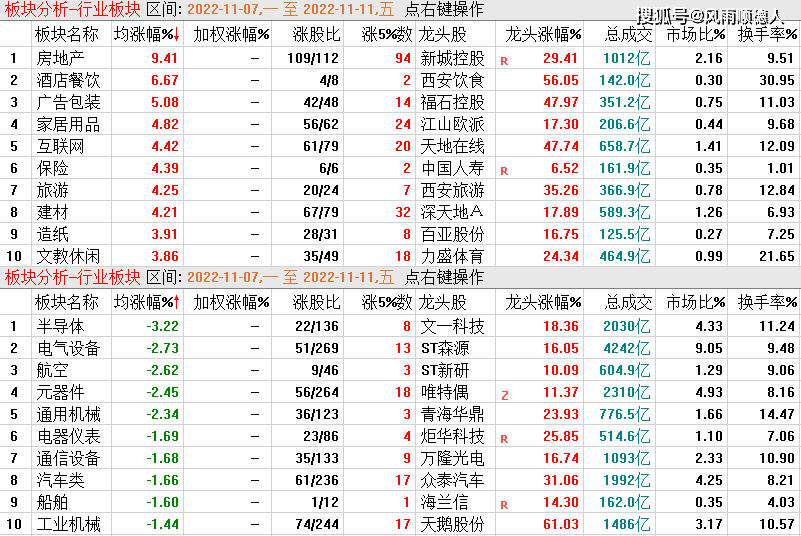Click the R marker next to 中国人寿
The height and width of the screenshot is (536, 801).
coord(504,170)
